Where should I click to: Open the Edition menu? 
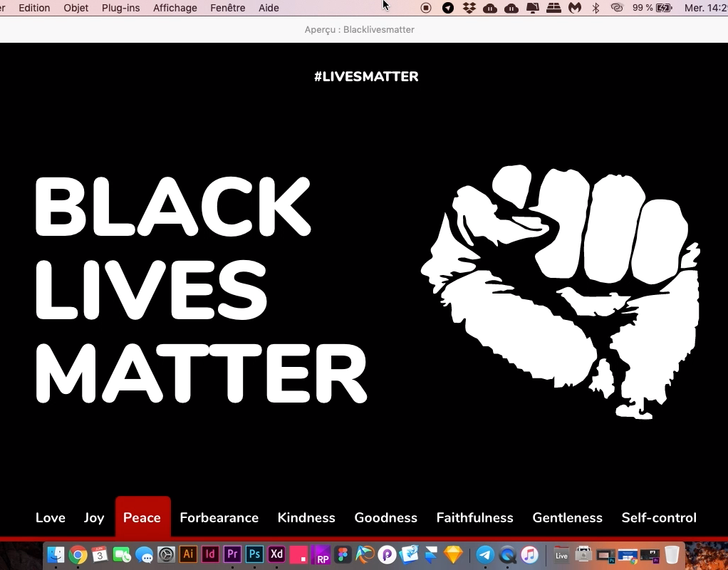click(x=34, y=8)
